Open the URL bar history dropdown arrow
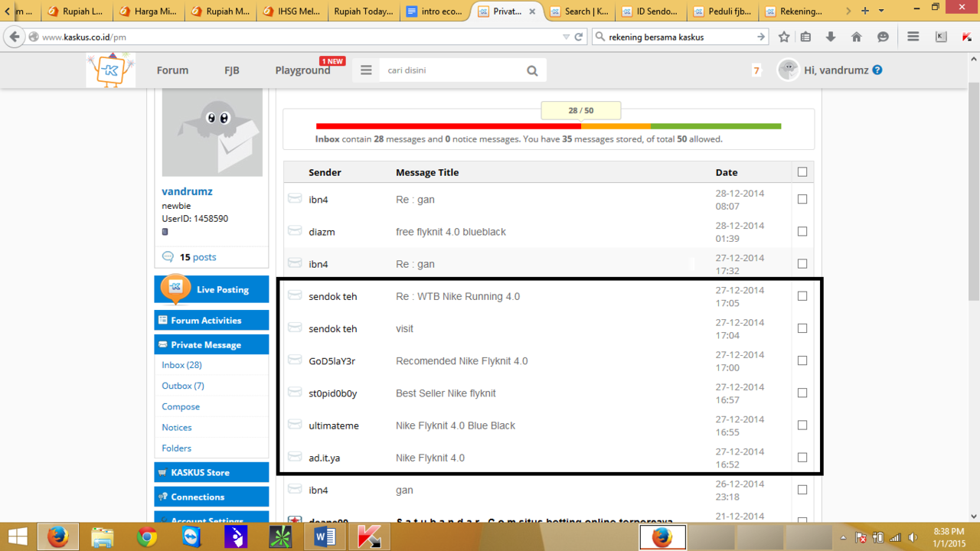Viewport: 980px width, 551px height. click(566, 37)
